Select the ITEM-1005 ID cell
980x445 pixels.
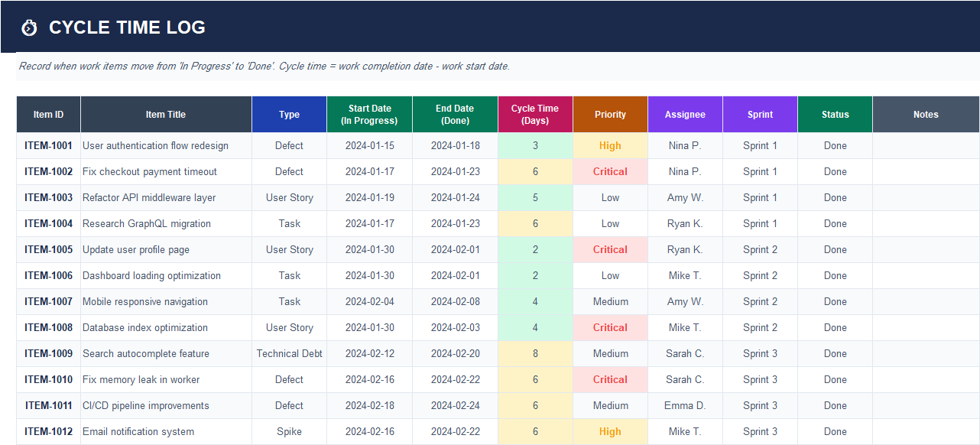pos(47,249)
